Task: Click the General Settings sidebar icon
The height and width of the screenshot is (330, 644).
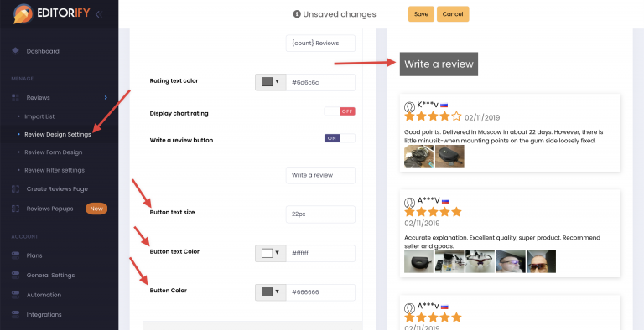Action: pyautogui.click(x=15, y=275)
